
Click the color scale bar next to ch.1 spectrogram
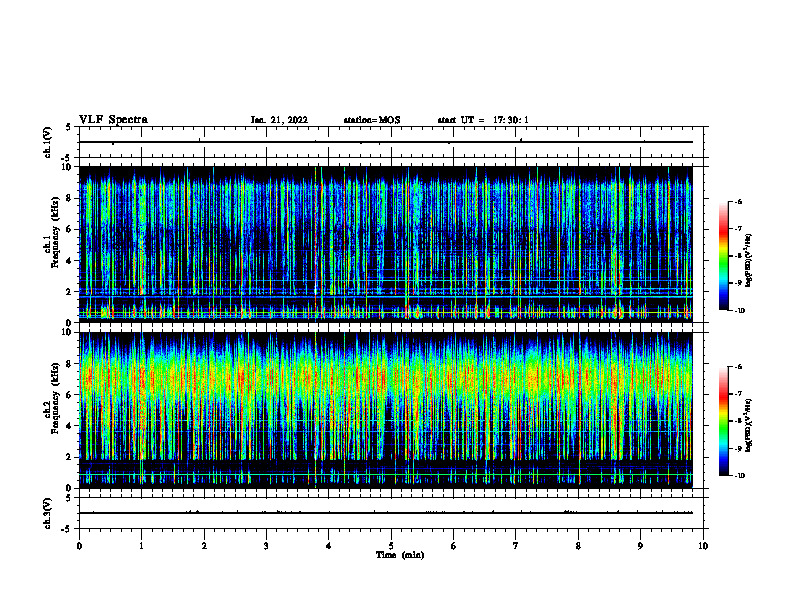pos(723,256)
